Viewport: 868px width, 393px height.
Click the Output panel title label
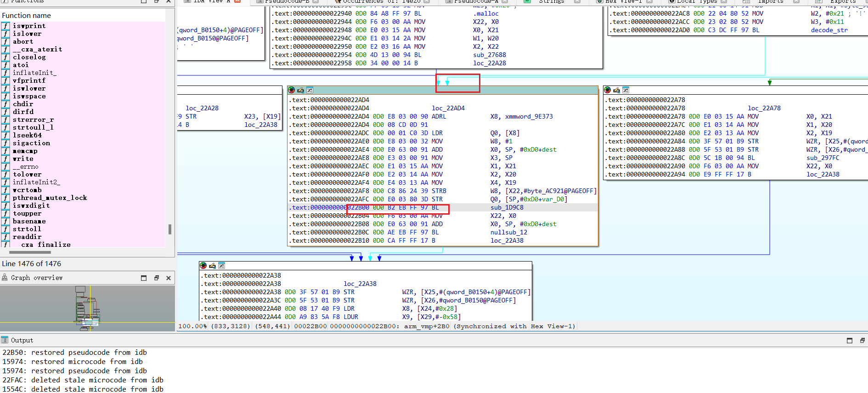click(x=22, y=340)
